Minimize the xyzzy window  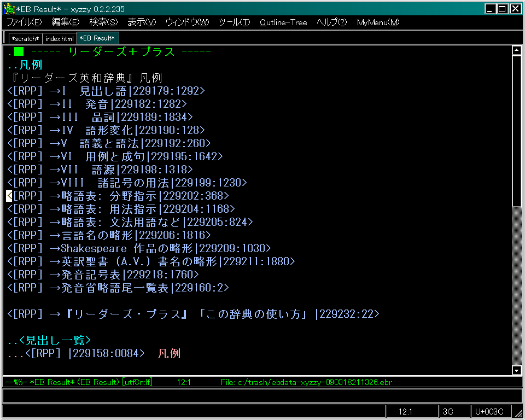click(x=491, y=9)
